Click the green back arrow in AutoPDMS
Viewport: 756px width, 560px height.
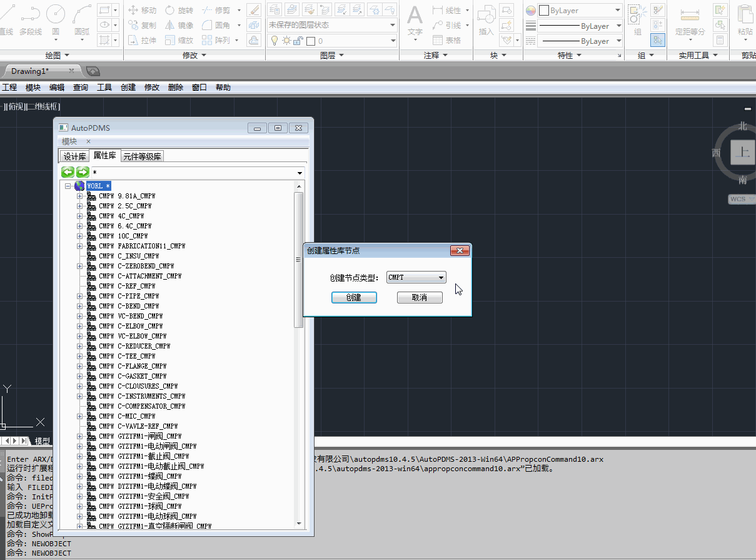68,172
